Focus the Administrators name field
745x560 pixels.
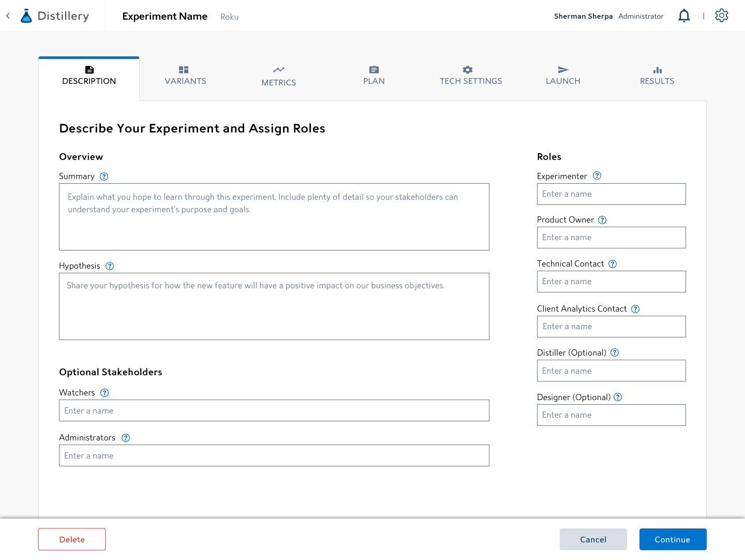tap(274, 455)
